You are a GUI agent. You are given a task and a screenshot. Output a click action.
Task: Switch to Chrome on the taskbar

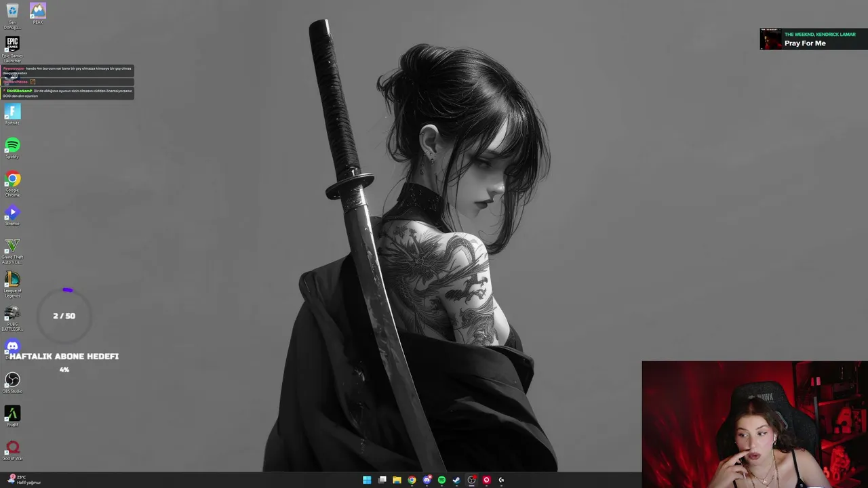click(x=412, y=480)
